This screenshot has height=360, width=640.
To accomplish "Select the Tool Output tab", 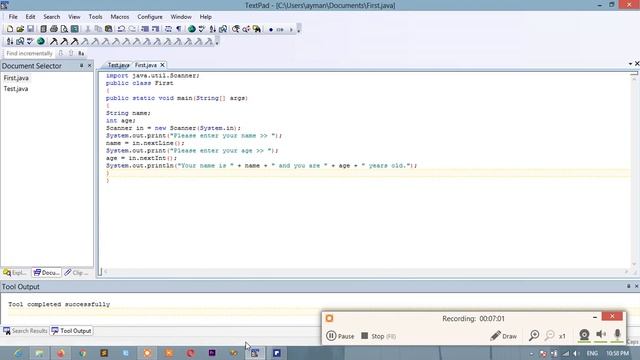I will [71, 331].
